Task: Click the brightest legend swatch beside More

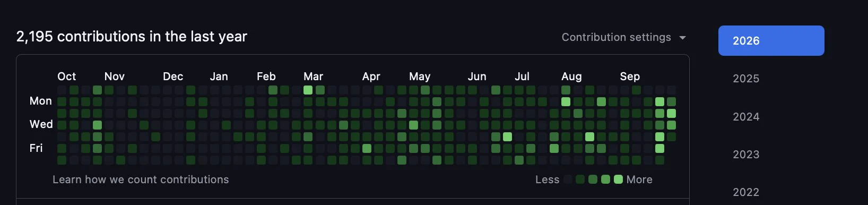Action: [x=618, y=180]
